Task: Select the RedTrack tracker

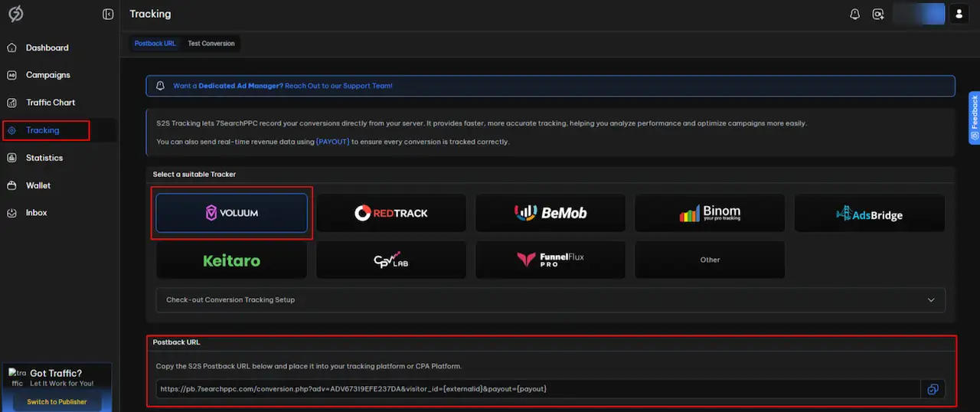Action: pyautogui.click(x=390, y=213)
